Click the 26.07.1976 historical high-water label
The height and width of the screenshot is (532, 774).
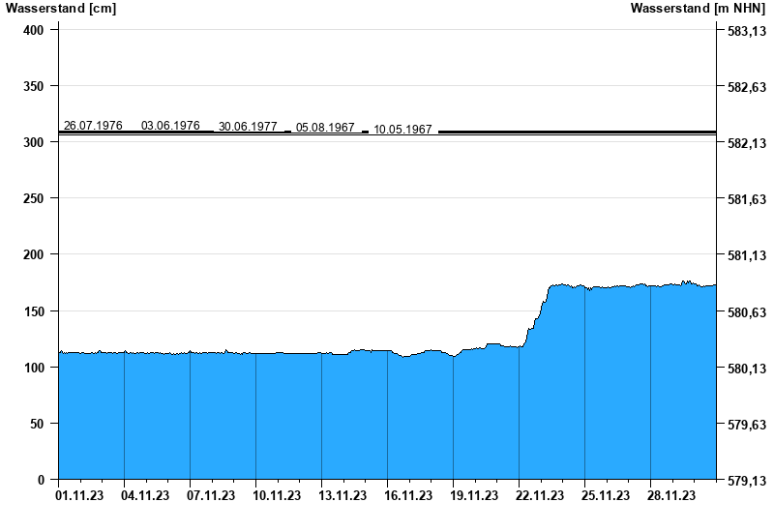(x=93, y=126)
